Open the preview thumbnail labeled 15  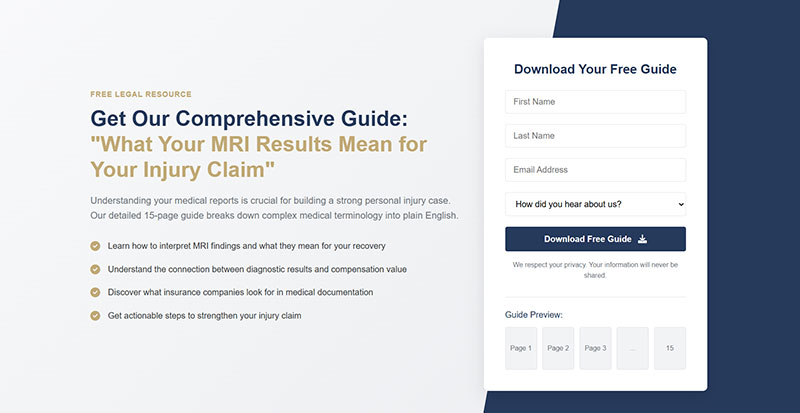point(670,348)
